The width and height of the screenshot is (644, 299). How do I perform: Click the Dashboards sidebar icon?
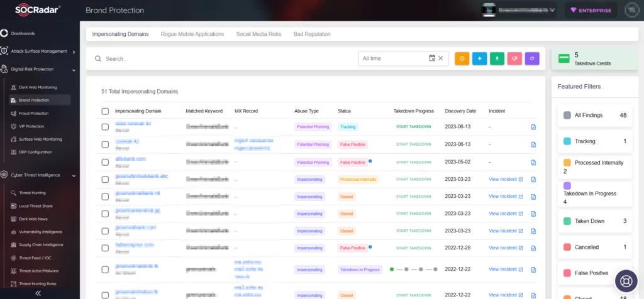pyautogui.click(x=4, y=33)
